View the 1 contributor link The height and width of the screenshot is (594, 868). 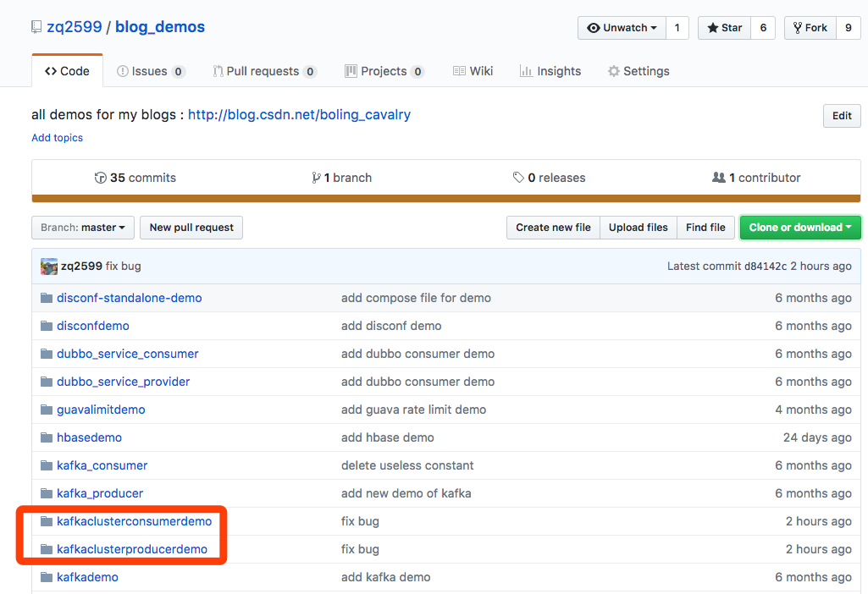pyautogui.click(x=756, y=178)
